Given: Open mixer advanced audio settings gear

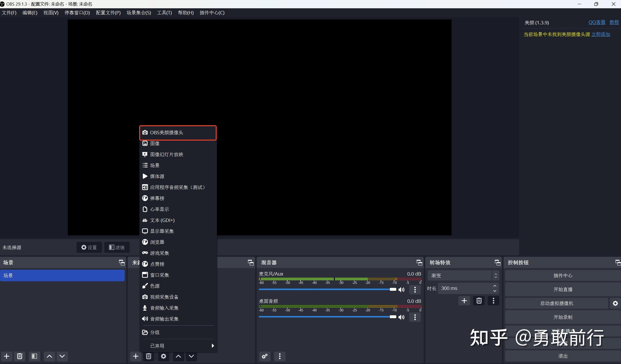Looking at the screenshot, I should (x=265, y=356).
